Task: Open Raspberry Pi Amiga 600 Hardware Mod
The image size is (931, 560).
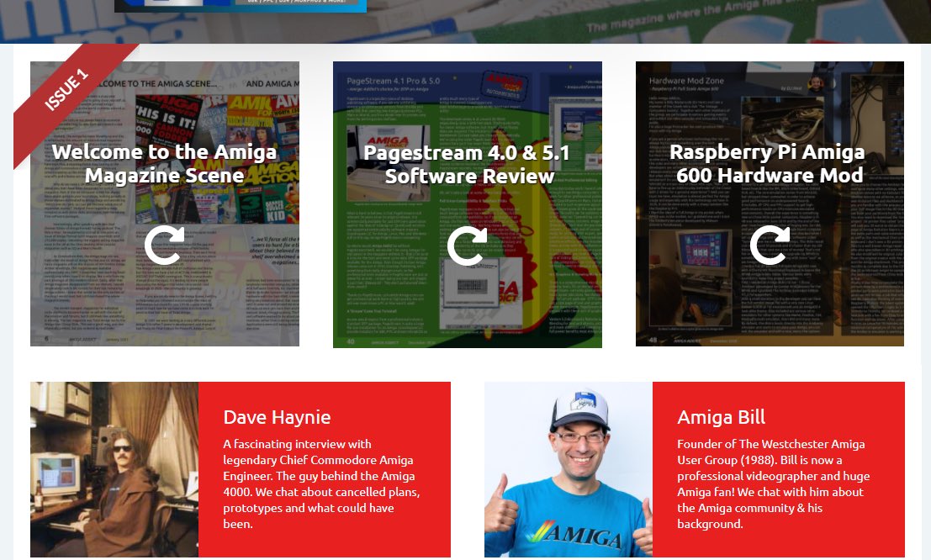Action: [x=767, y=163]
